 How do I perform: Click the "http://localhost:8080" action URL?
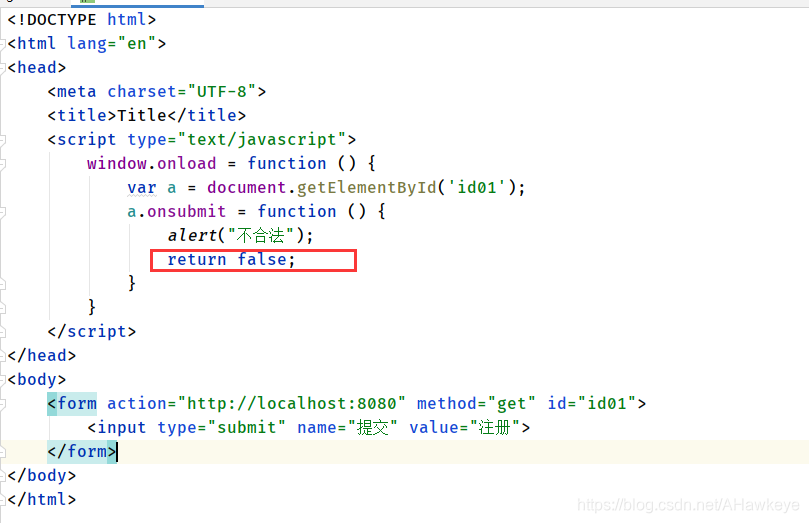click(292, 403)
